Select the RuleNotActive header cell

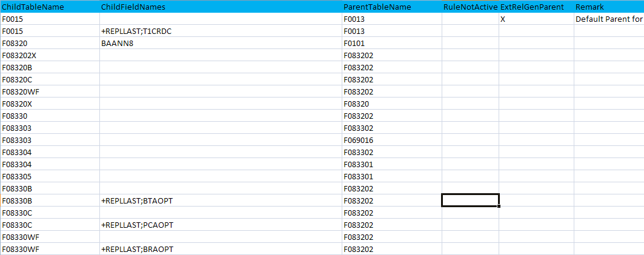coord(470,7)
